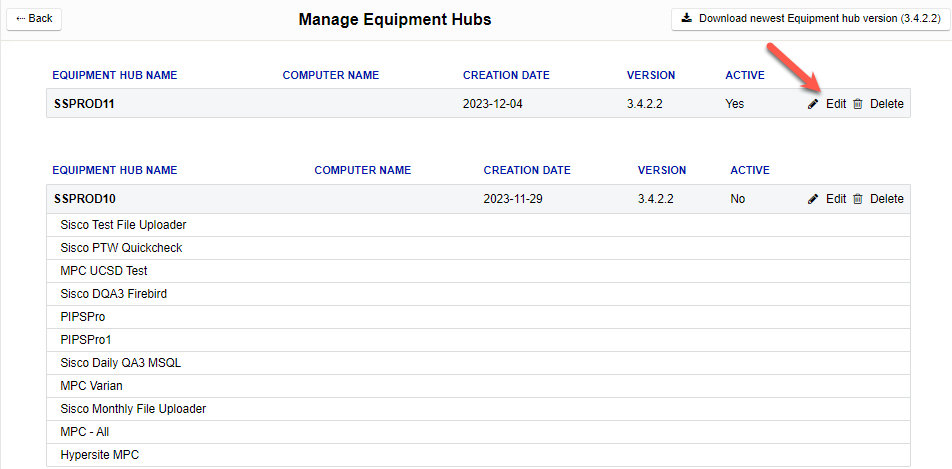Select the PIPSPro list entry
The image size is (952, 469).
click(x=82, y=317)
